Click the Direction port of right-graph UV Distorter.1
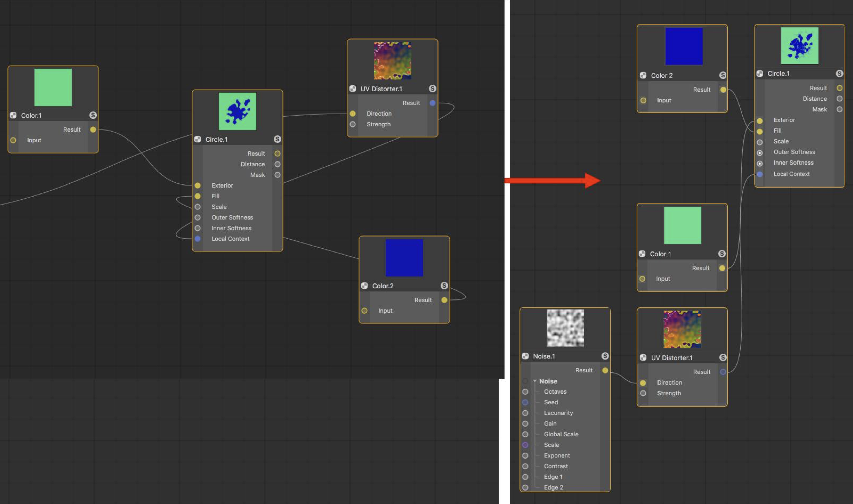This screenshot has width=853, height=504. (x=643, y=383)
